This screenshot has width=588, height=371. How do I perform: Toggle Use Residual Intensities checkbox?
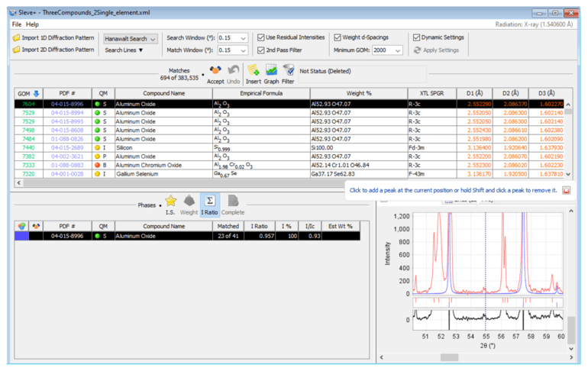[x=261, y=37]
